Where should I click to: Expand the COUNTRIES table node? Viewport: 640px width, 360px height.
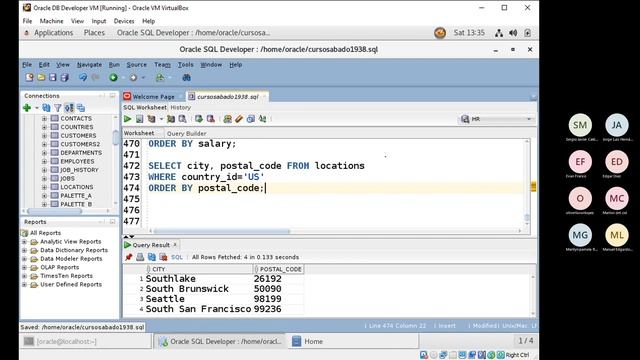click(x=44, y=127)
